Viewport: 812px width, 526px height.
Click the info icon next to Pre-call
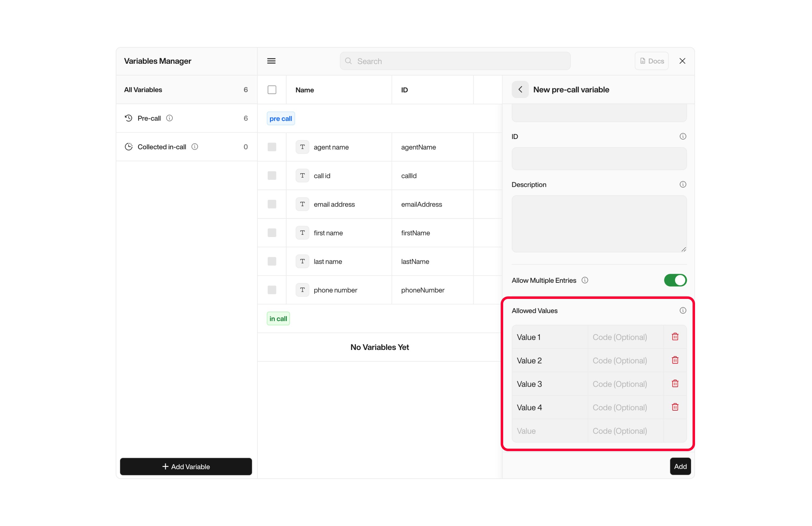(x=170, y=118)
